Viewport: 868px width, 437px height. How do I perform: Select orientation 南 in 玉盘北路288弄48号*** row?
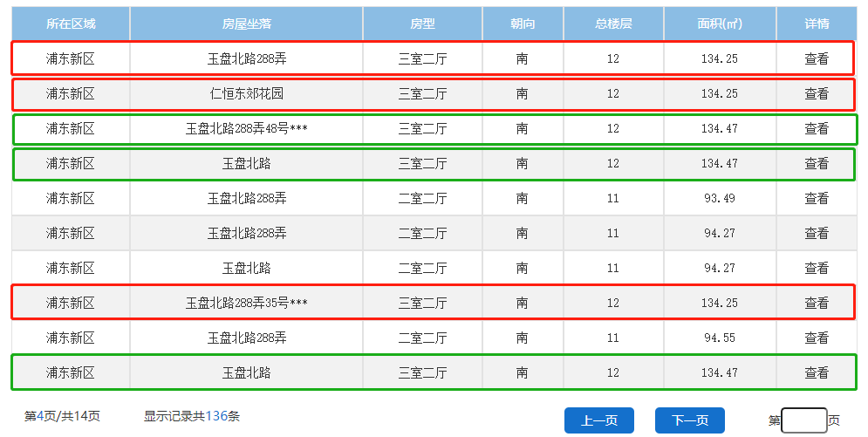[x=522, y=128]
